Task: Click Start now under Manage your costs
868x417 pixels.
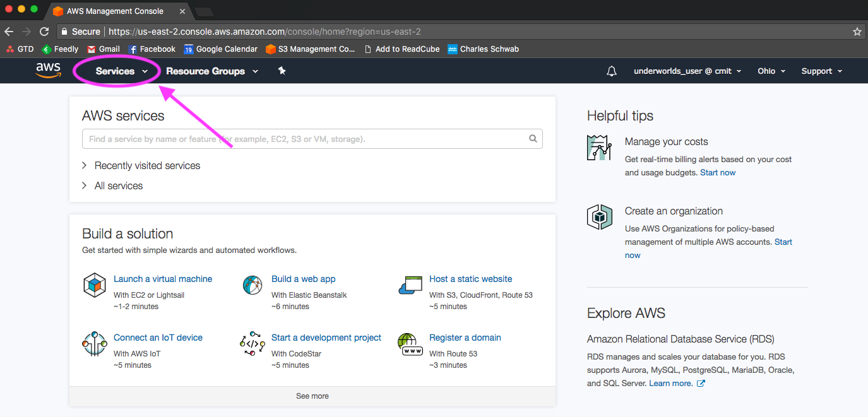Action: (718, 172)
